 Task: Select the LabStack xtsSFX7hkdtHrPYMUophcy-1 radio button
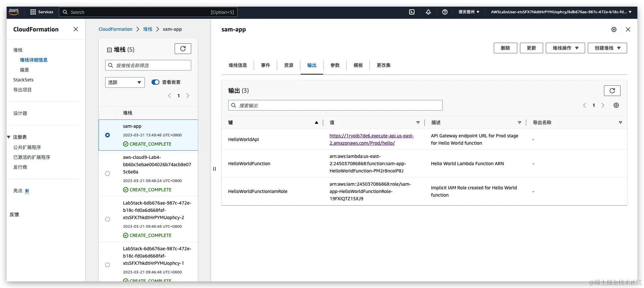coord(107,265)
